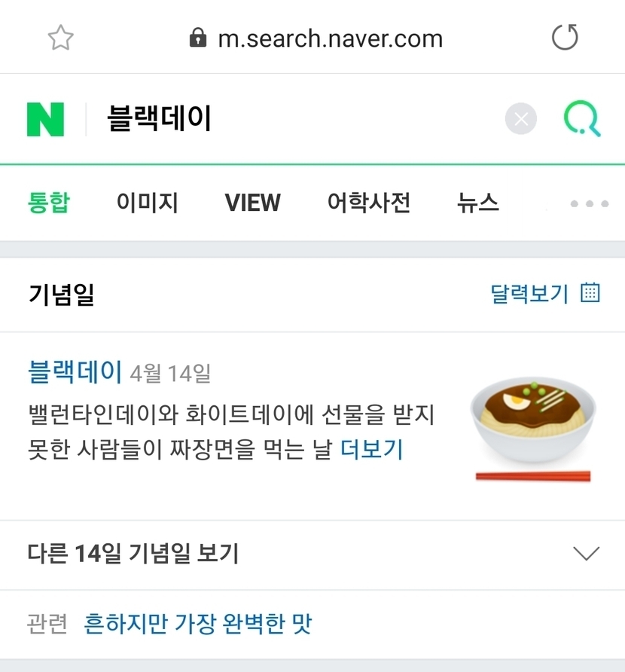Expand 다른 14일 기념일 보기 chevron

point(586,554)
